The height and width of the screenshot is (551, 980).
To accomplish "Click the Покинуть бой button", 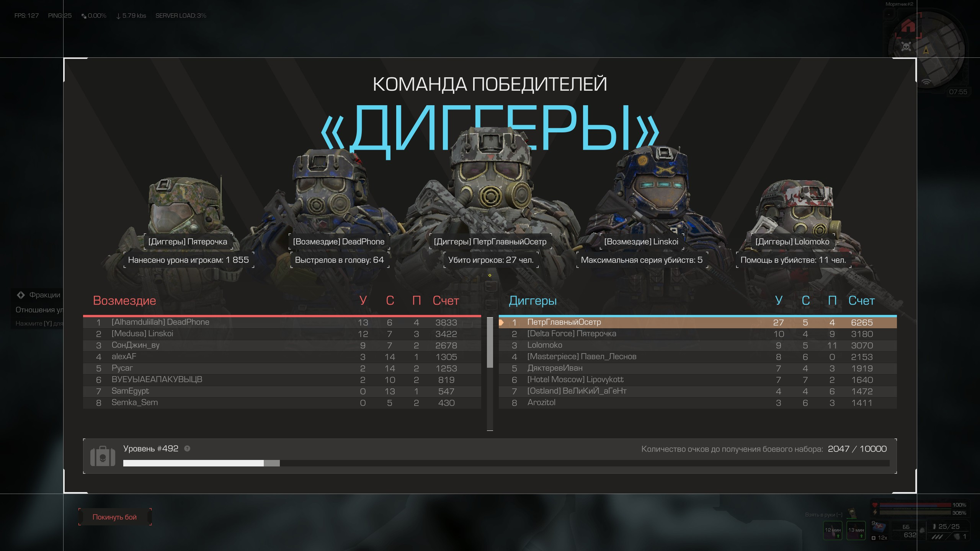I will (x=115, y=517).
